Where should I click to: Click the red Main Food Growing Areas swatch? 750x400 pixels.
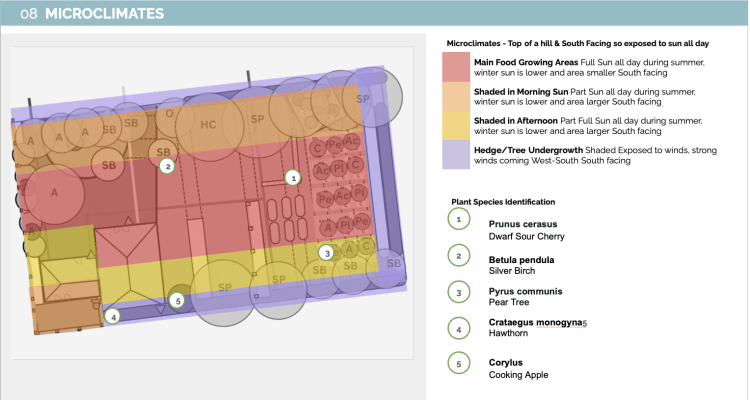point(456,67)
